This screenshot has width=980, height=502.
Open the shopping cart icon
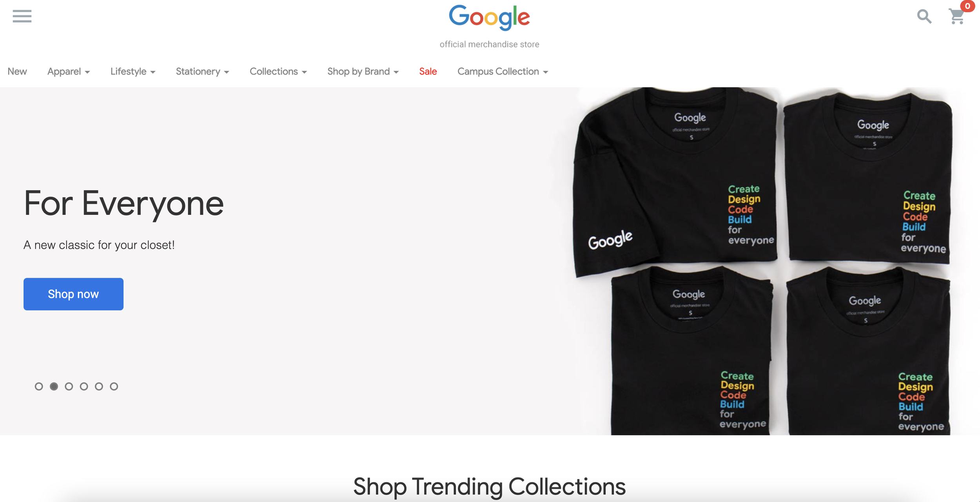(x=956, y=16)
